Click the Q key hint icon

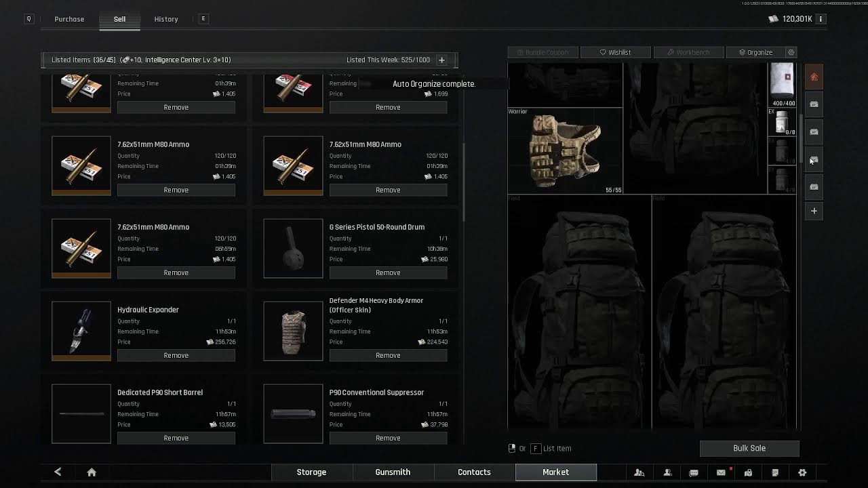28,19
